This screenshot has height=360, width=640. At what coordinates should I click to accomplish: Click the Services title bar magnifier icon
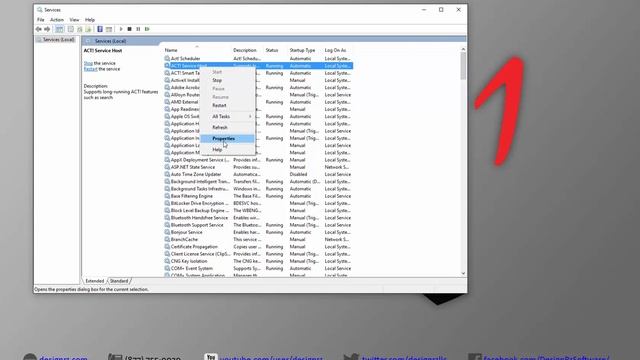pyautogui.click(x=40, y=9)
